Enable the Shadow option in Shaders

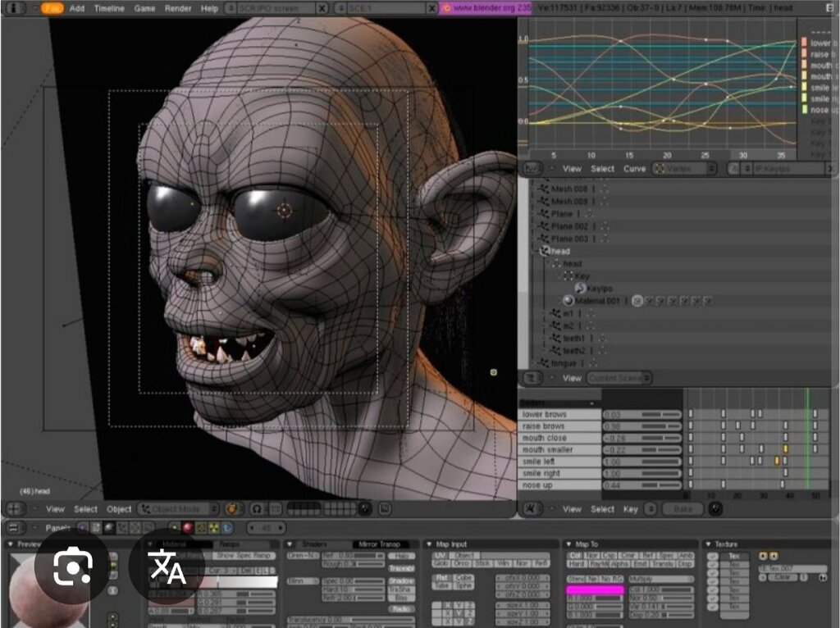point(401,581)
